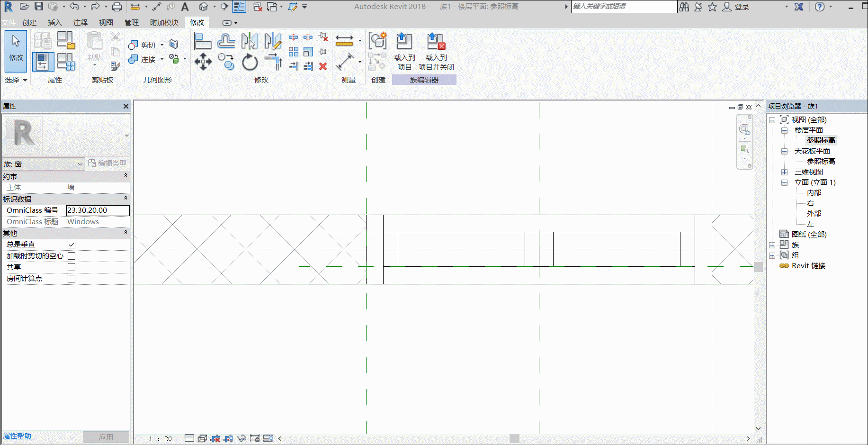
Task: Close the 属性 properties panel
Action: 126,106
